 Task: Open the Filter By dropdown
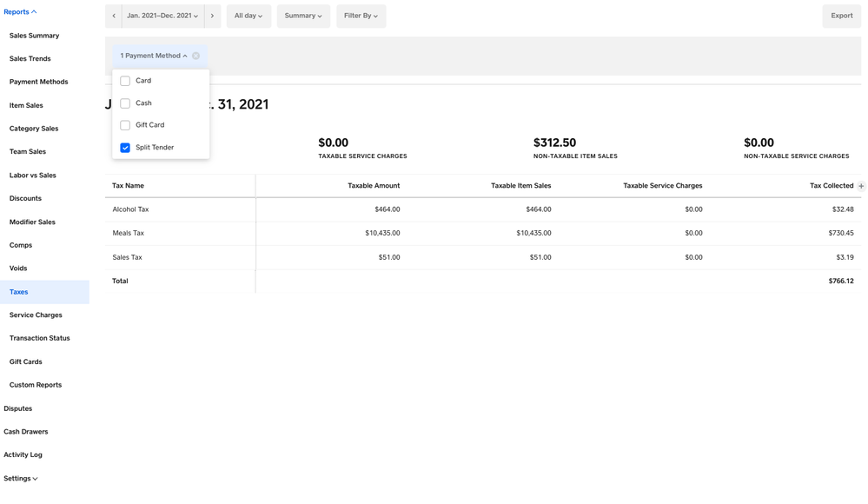(x=361, y=16)
